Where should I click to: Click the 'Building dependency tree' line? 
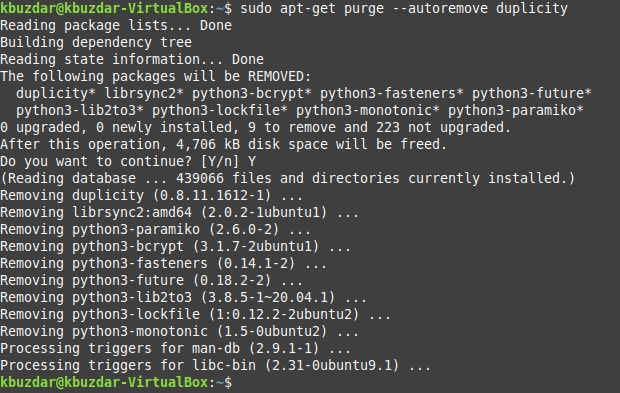96,42
